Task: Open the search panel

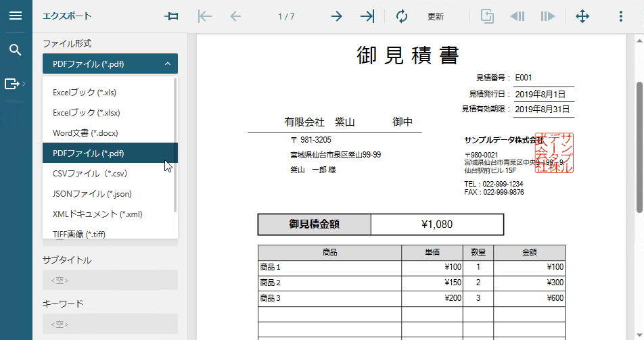Action: click(16, 50)
